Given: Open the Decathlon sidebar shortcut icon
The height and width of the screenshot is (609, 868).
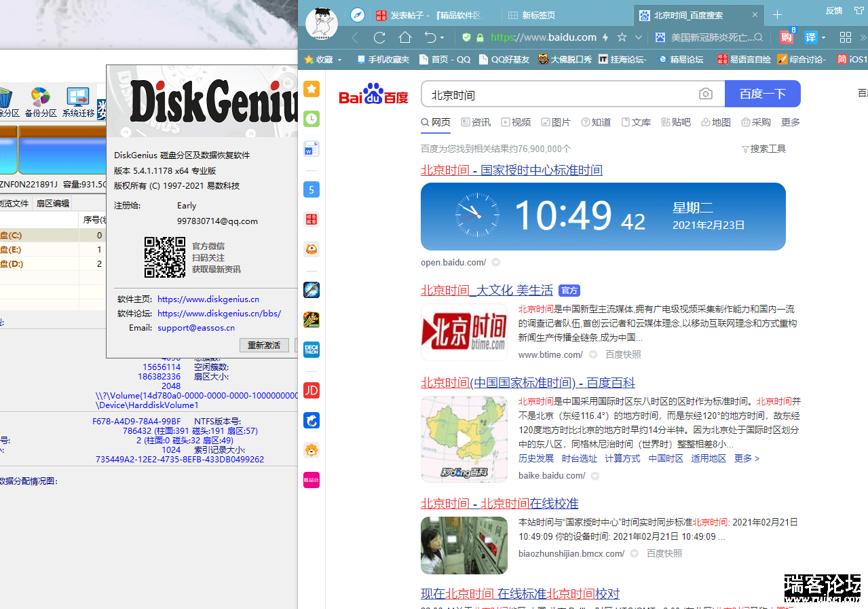Looking at the screenshot, I should pos(312,350).
